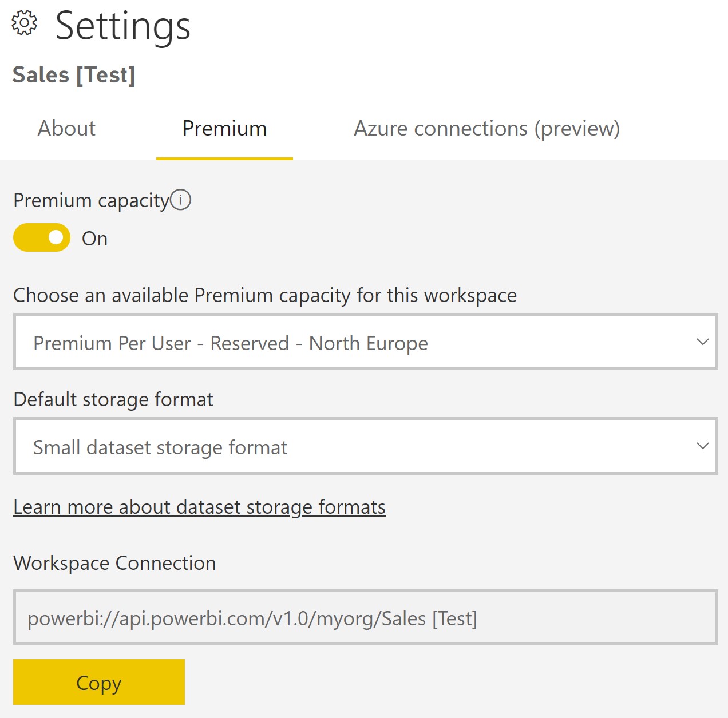
Task: Click the Settings heading text
Action: click(122, 26)
